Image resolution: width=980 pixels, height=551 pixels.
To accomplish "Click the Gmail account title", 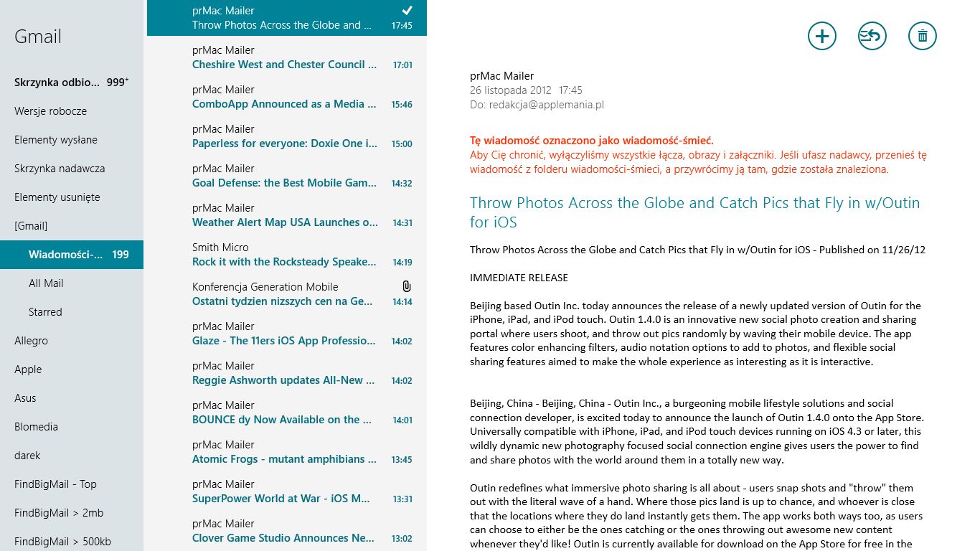I will coord(38,37).
